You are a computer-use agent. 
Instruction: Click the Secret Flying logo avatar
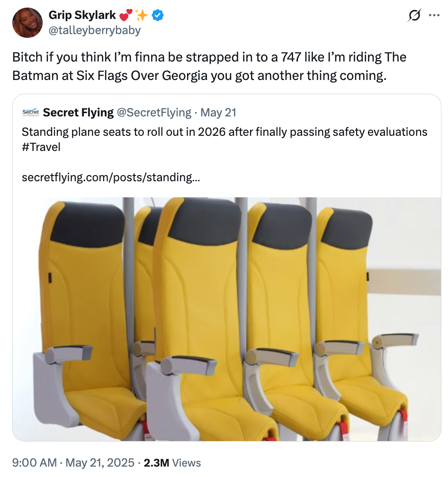(x=30, y=113)
